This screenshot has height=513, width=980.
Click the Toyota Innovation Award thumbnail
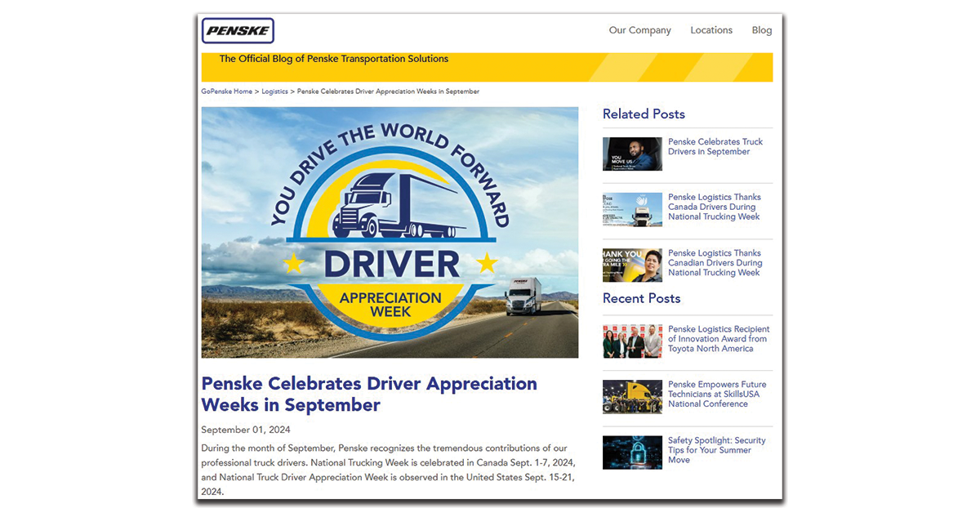(x=632, y=341)
